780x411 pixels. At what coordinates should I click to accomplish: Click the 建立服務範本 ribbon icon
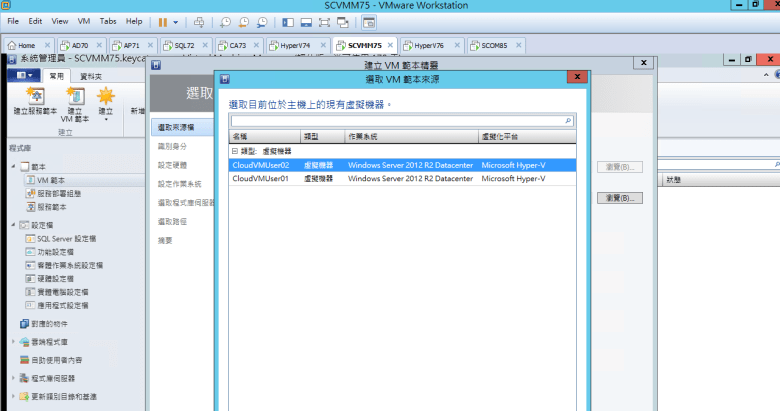click(34, 102)
